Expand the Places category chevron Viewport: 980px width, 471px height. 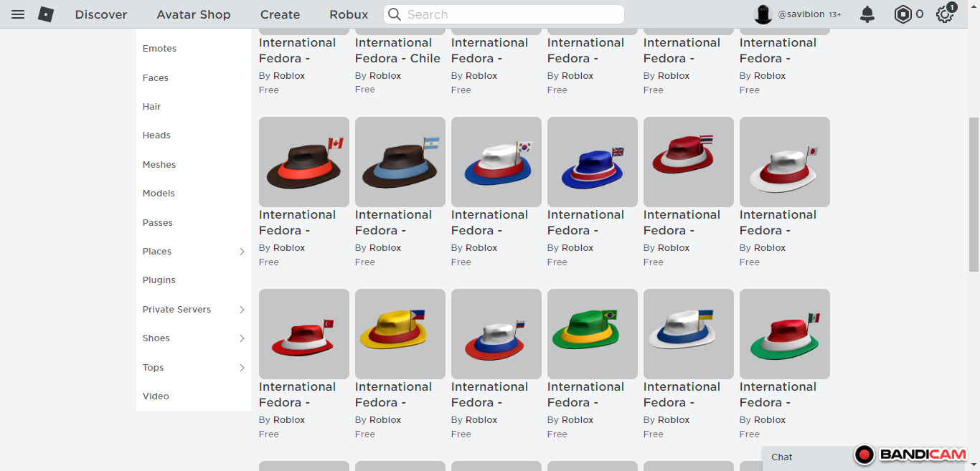[242, 252]
